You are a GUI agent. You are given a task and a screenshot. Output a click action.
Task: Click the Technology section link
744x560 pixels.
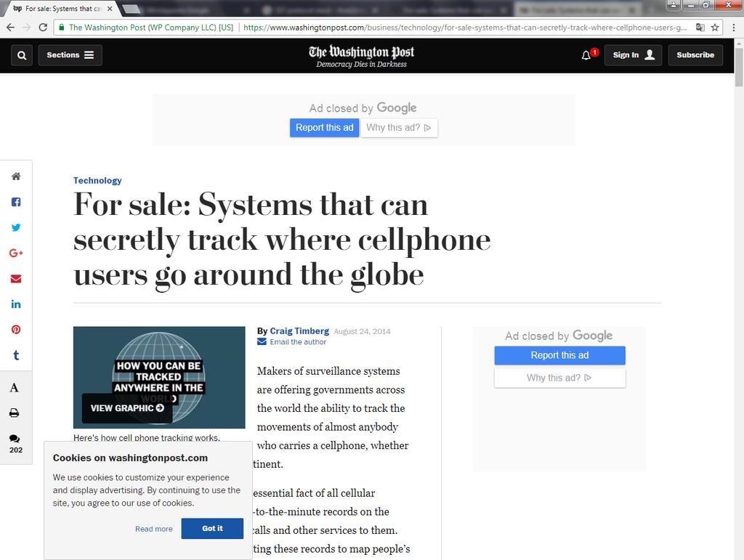[x=97, y=181]
